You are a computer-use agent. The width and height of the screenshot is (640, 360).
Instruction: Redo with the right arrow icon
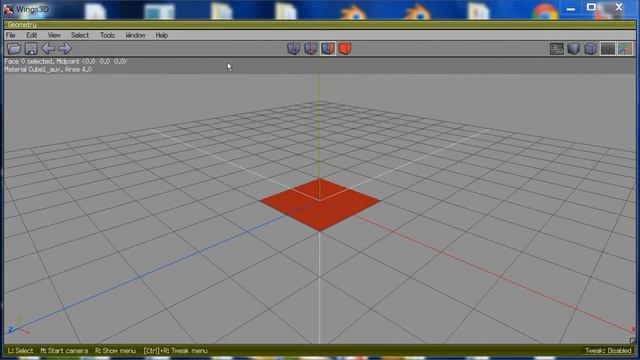[65, 49]
